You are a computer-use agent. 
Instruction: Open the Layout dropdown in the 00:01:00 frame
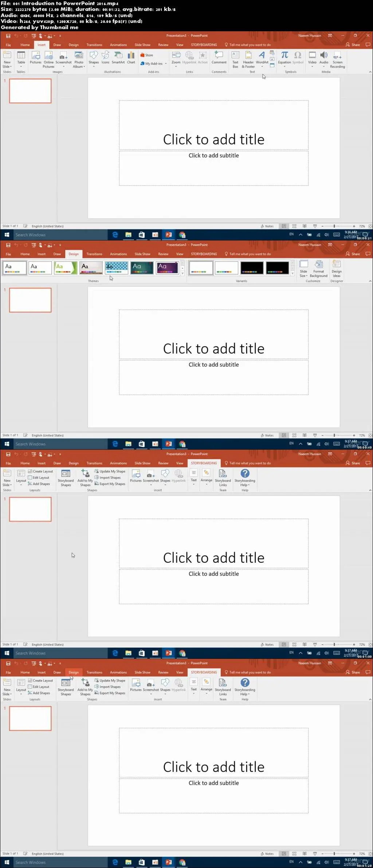(x=21, y=477)
